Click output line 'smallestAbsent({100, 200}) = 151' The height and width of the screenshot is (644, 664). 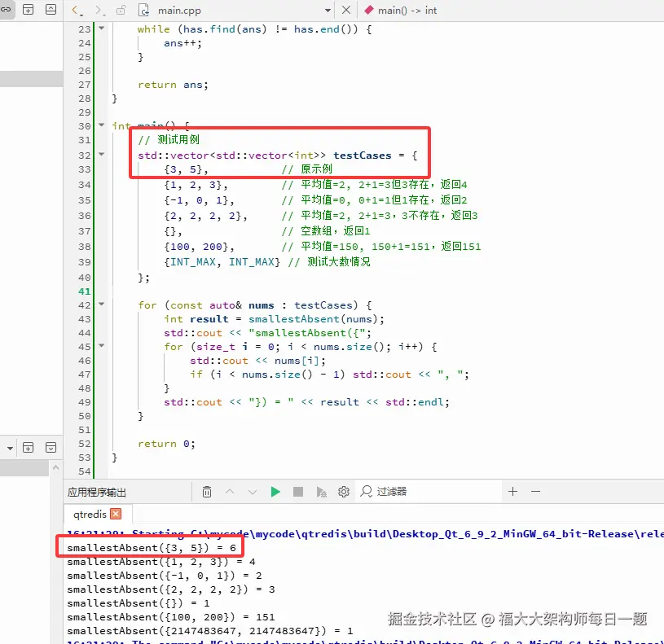pos(170,617)
